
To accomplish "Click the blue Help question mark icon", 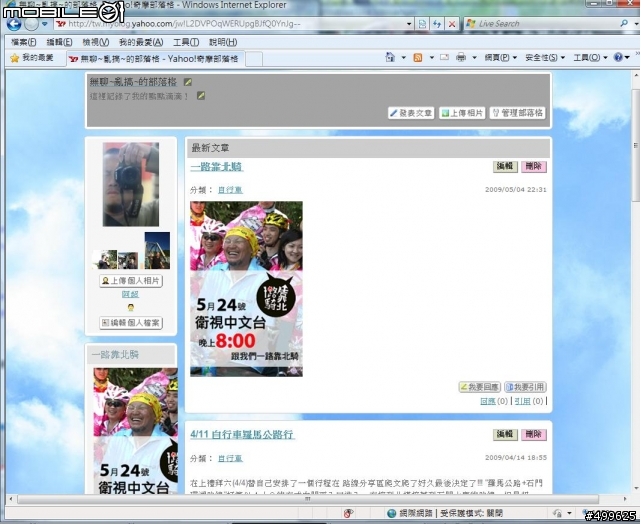I will click(618, 57).
